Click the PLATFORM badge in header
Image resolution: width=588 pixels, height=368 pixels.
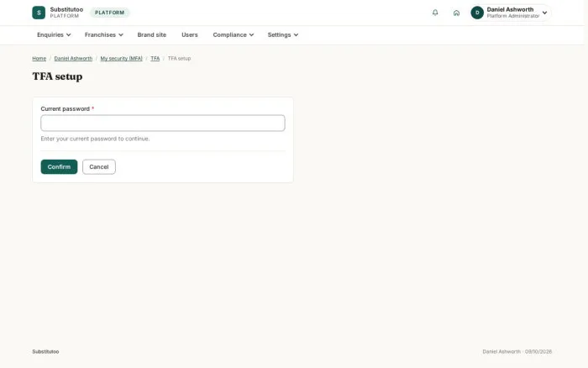(109, 13)
